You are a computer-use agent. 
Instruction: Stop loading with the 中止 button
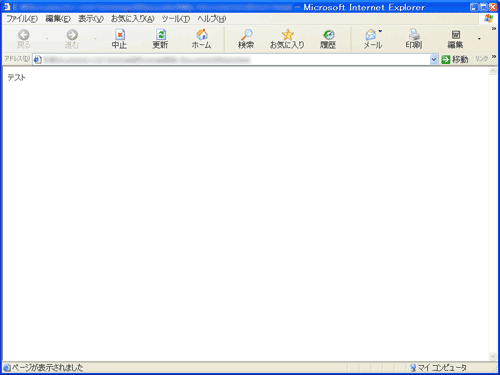pos(119,39)
